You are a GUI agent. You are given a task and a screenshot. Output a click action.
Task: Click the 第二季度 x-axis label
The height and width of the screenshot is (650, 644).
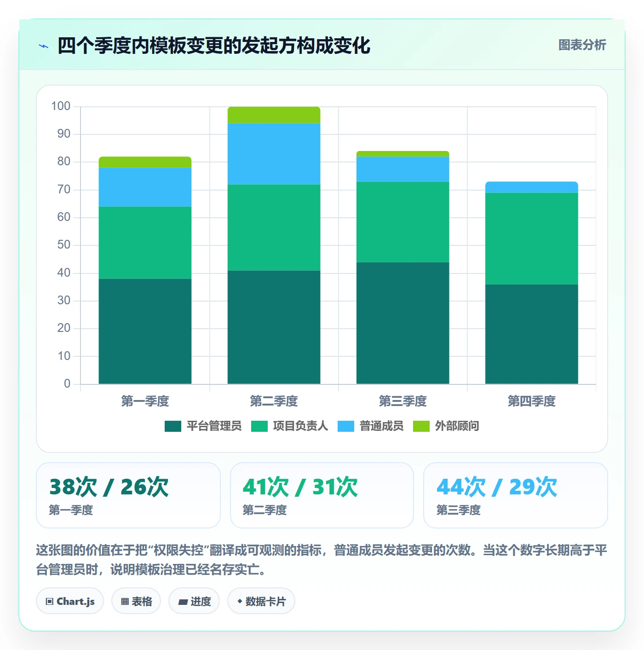[x=274, y=401]
